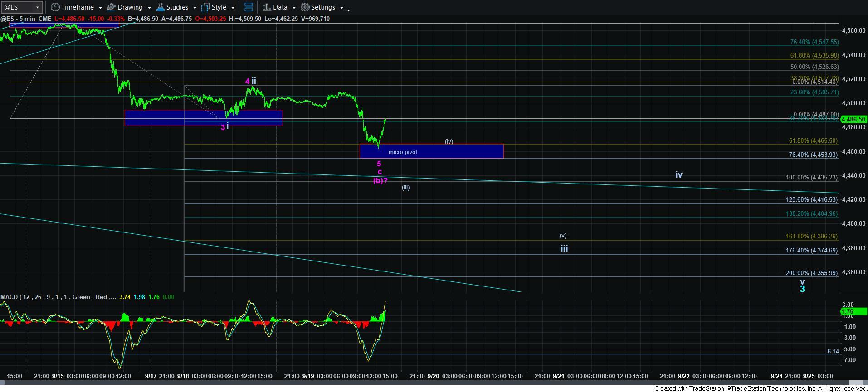Expand the arrow beside Data

[x=293, y=8]
